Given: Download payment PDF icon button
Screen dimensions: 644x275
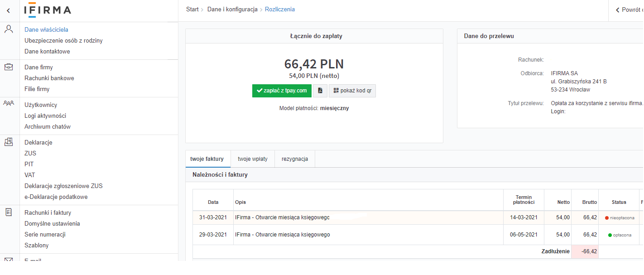Looking at the screenshot, I should 320,91.
